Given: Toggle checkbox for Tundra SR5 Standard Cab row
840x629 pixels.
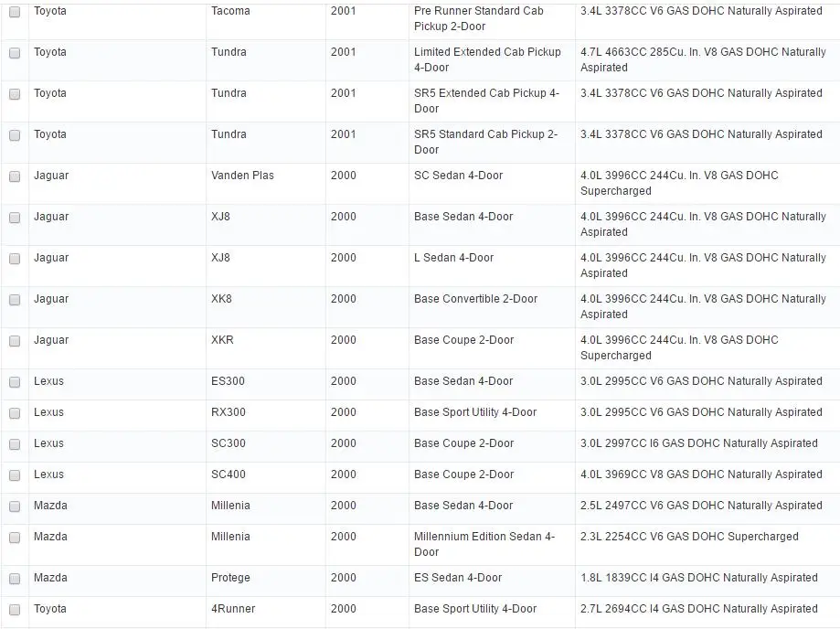Looking at the screenshot, I should [x=15, y=135].
